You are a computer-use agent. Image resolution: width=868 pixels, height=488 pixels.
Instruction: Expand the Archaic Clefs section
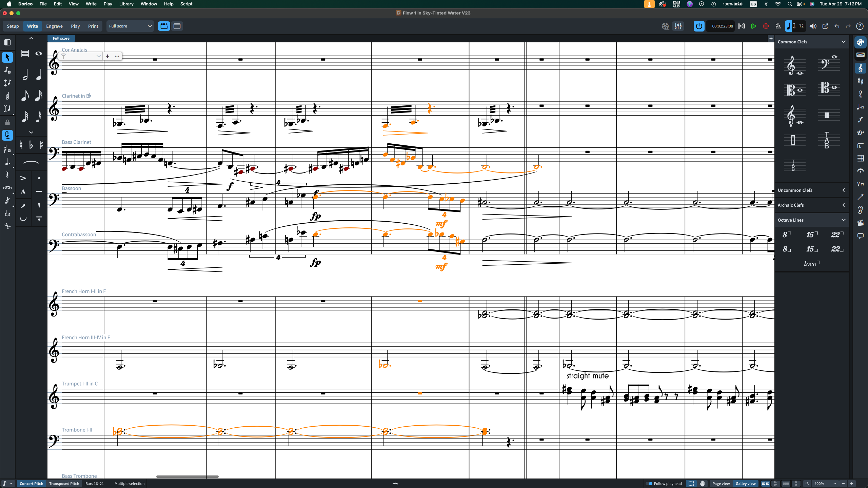pyautogui.click(x=843, y=205)
